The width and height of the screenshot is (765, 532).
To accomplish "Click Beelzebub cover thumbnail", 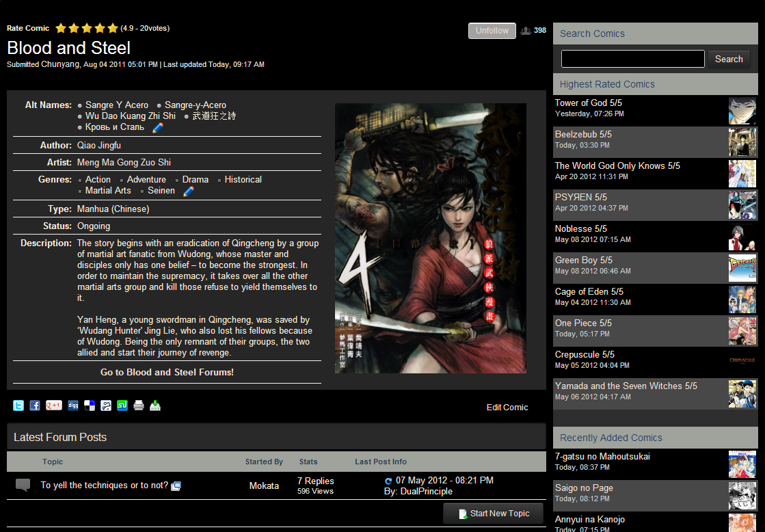I will click(x=742, y=142).
